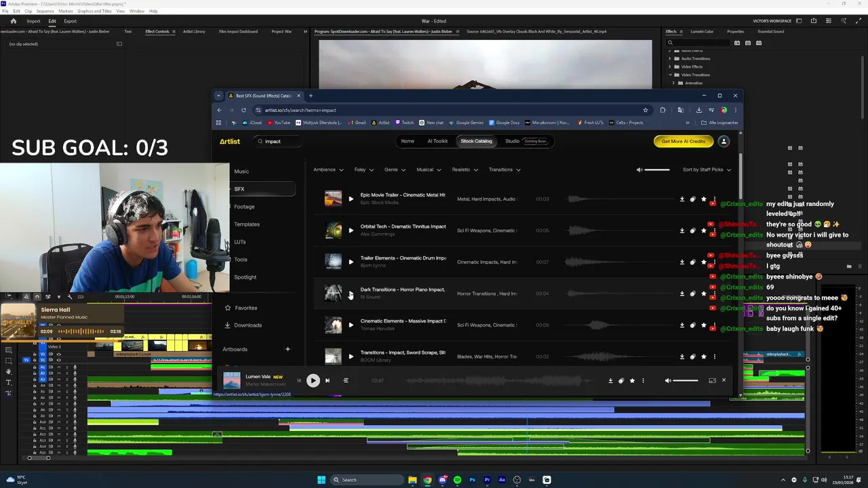Open Chrome three-dot menu
868x488 pixels.
(736, 110)
